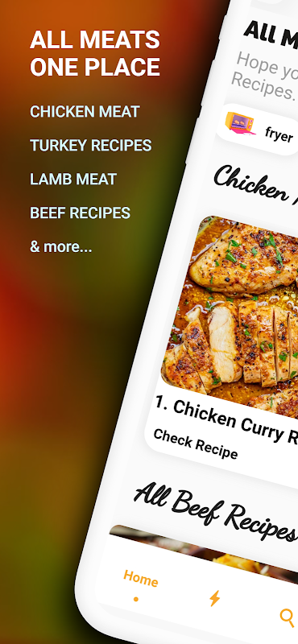Tap the air fryer oven icon
The image size is (298, 644).
(241, 124)
